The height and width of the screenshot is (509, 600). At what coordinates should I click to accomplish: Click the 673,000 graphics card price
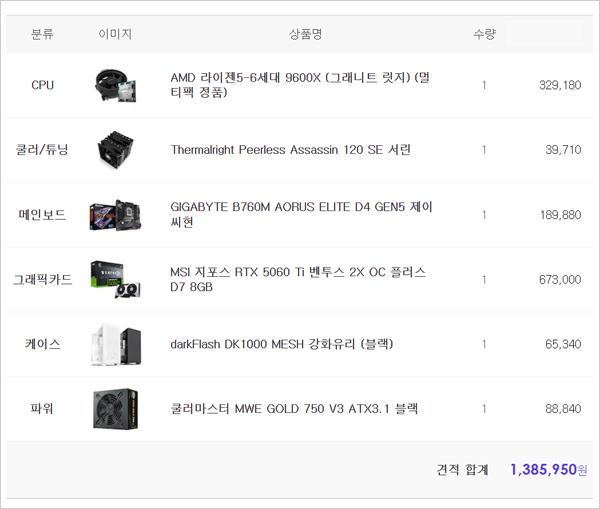click(x=559, y=280)
